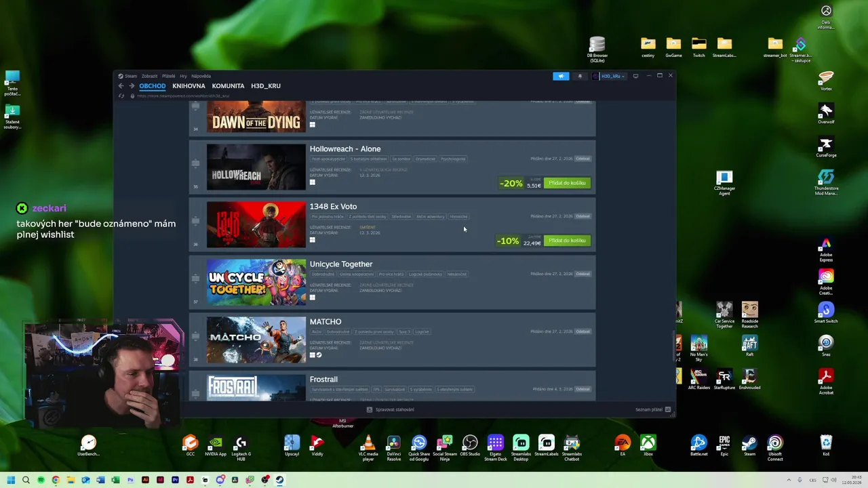Open Adobe Acrobat desktop icon
The image size is (868, 488).
click(x=826, y=382)
